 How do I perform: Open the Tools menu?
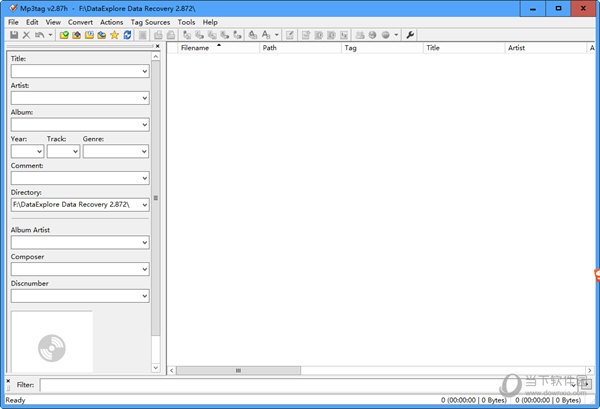pyautogui.click(x=186, y=22)
